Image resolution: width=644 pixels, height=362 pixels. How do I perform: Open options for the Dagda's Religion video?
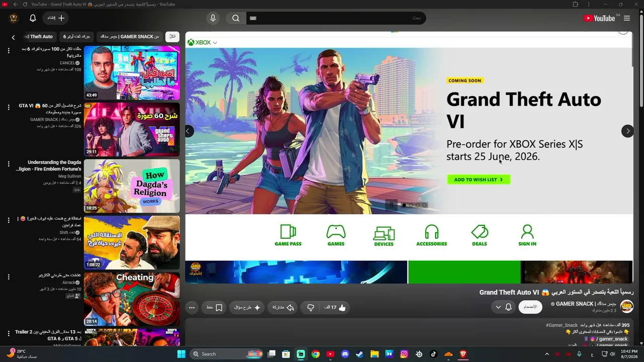[9, 164]
